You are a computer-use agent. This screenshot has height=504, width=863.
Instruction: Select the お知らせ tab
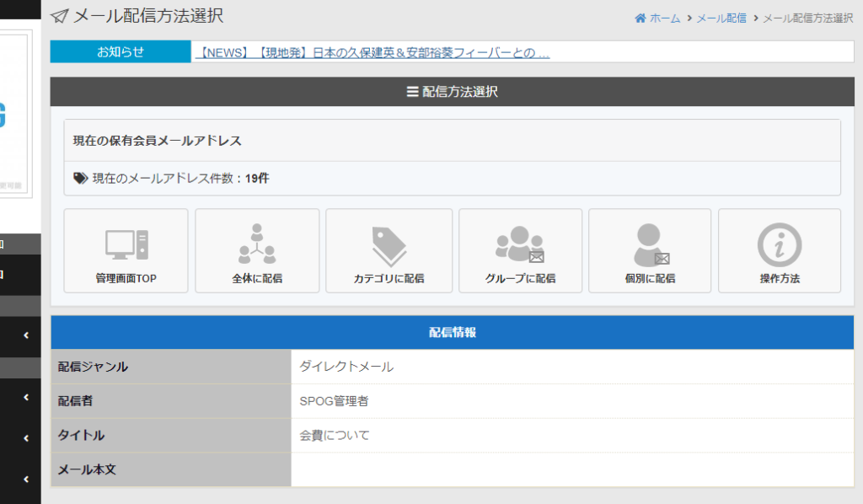(119, 51)
